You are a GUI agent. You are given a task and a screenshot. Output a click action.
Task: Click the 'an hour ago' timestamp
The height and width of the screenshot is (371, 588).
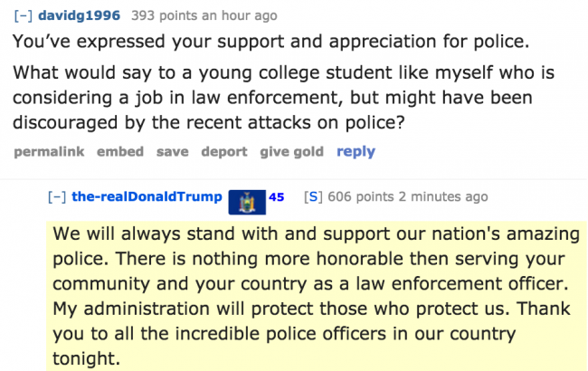click(243, 15)
